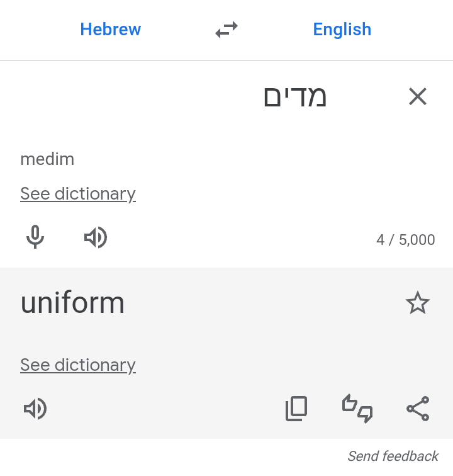
Task: Click thumbs-up on the translation rating
Action: click(349, 403)
